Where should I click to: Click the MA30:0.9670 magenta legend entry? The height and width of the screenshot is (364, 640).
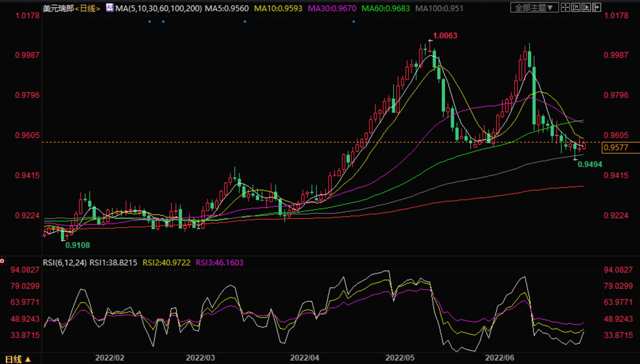click(332, 8)
